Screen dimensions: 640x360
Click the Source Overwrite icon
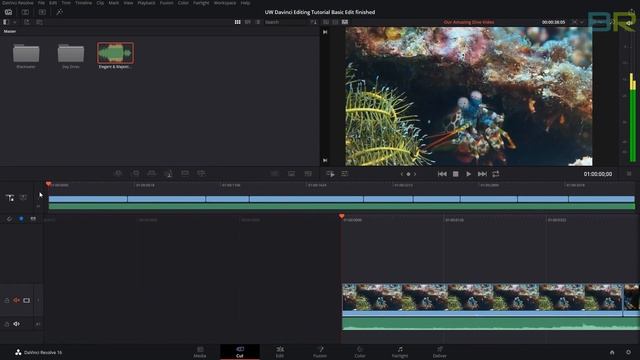201,173
